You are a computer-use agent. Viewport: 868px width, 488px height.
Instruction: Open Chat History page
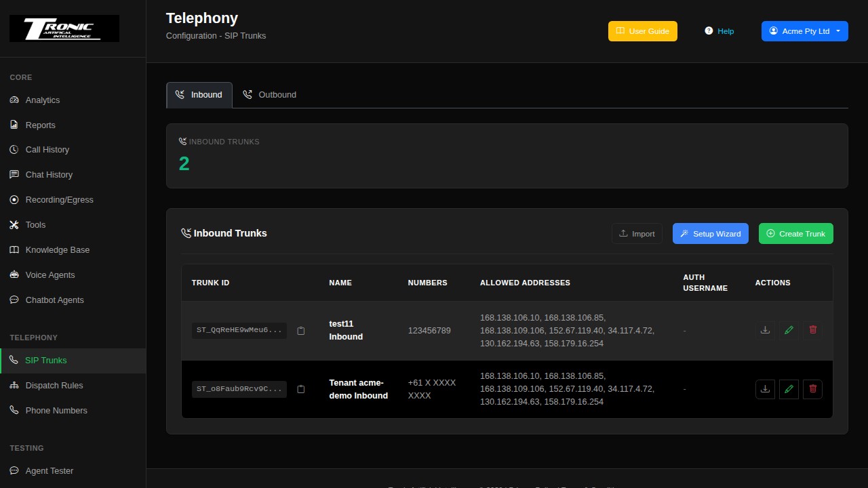pos(73,175)
